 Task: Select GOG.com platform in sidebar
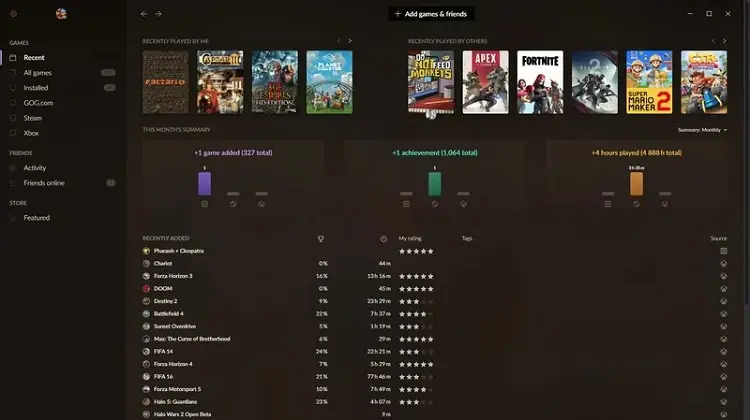coord(38,103)
